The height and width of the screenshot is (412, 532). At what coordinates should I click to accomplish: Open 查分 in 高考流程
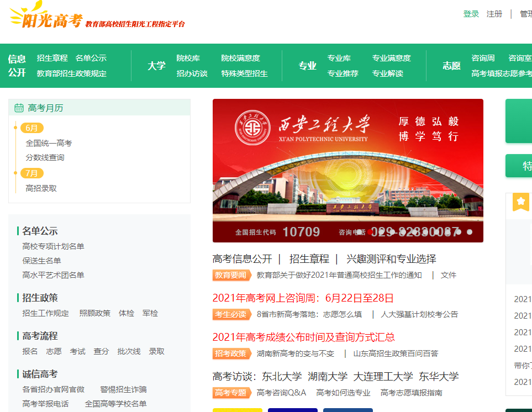click(x=101, y=351)
